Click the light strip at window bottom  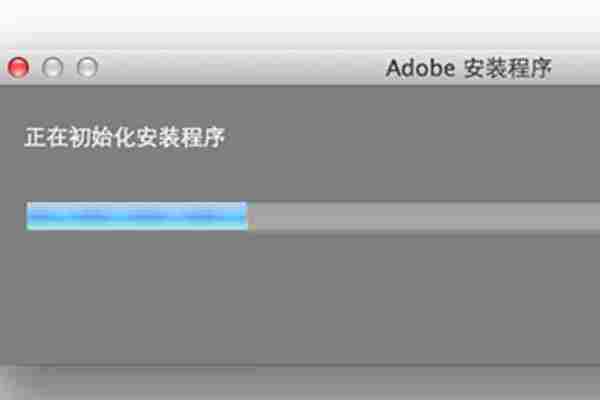300,384
